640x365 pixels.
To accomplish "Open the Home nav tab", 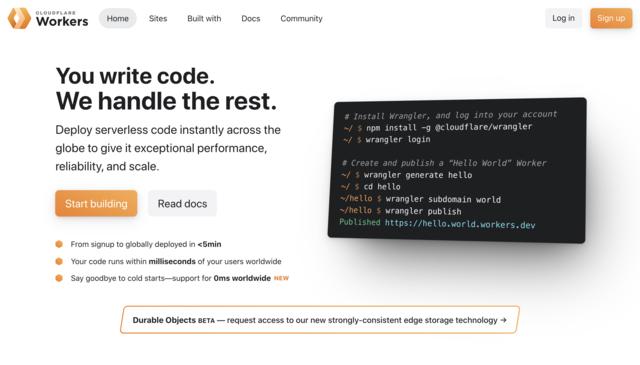I will 118,18.
